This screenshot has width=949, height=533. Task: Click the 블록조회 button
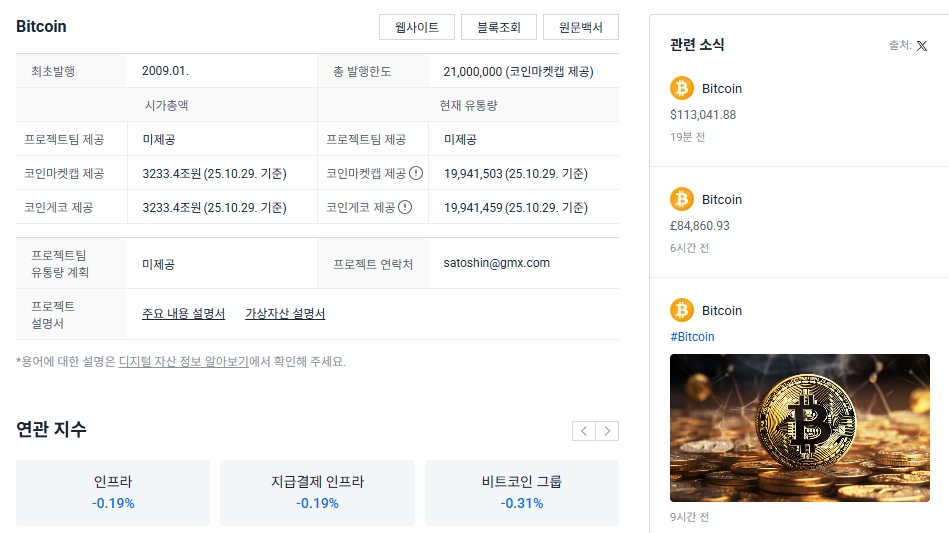click(499, 27)
